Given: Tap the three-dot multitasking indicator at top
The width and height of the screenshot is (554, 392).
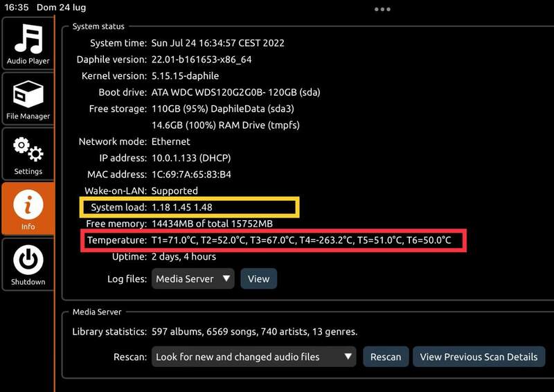Looking at the screenshot, I should click(382, 9).
